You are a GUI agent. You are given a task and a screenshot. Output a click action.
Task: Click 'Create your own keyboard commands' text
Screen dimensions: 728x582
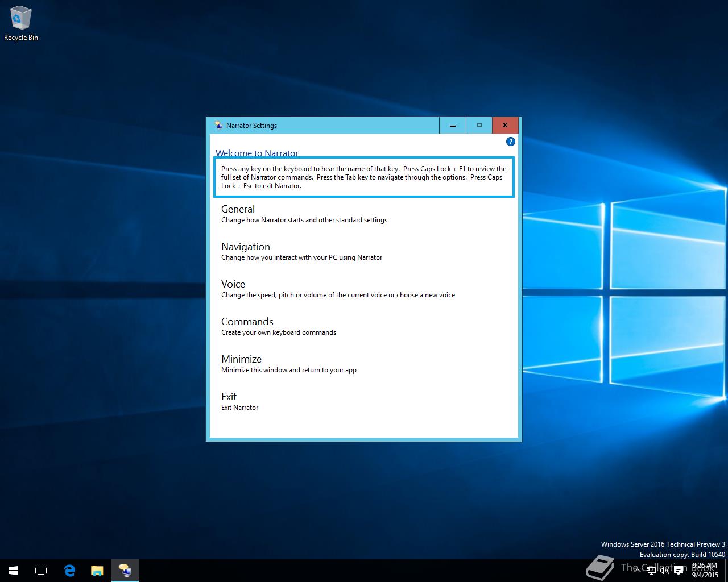point(279,332)
